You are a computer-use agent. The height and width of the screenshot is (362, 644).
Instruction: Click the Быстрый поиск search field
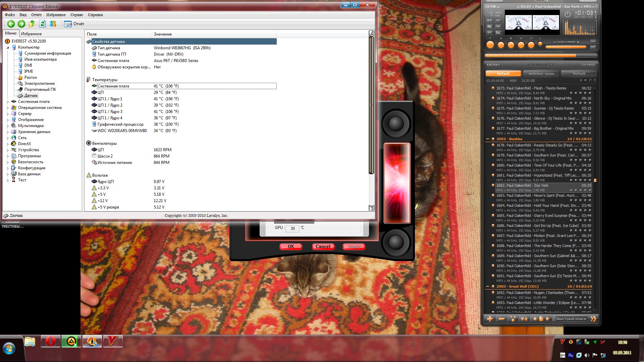point(571,319)
